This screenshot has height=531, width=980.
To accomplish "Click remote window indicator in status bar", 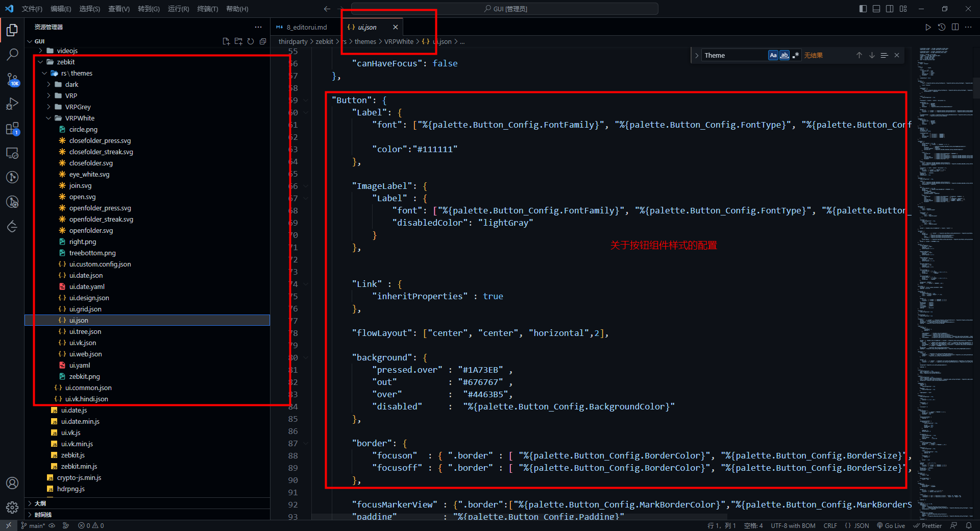I will click(9, 525).
